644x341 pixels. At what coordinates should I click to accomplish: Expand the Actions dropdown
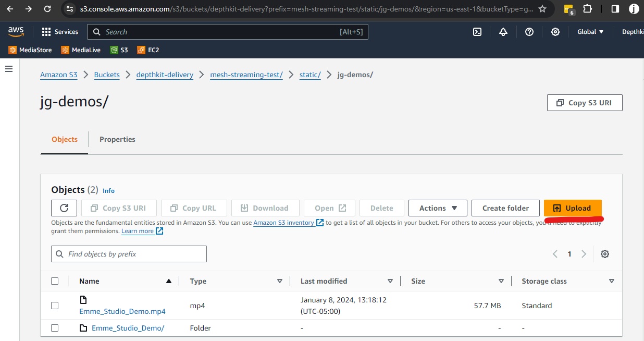click(x=439, y=208)
